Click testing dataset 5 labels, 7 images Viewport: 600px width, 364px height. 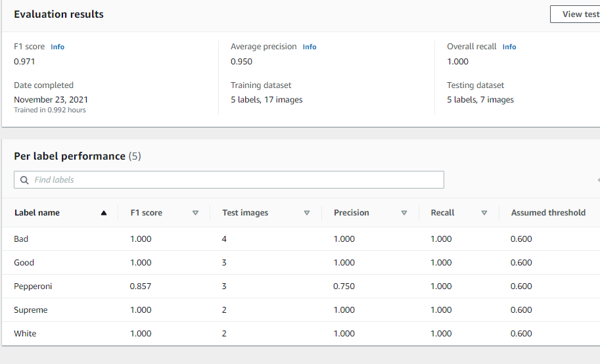click(x=480, y=99)
